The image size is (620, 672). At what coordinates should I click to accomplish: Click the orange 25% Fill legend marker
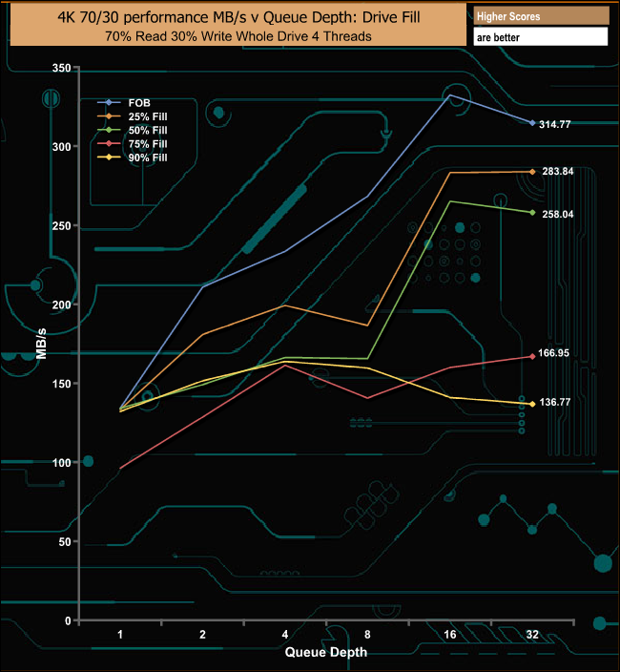(x=108, y=115)
